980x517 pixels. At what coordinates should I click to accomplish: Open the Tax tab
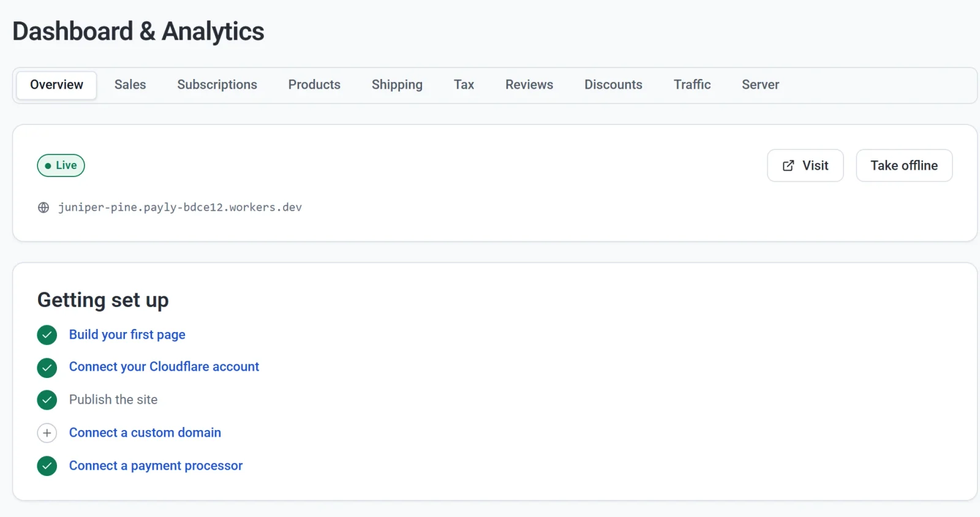[x=464, y=85]
